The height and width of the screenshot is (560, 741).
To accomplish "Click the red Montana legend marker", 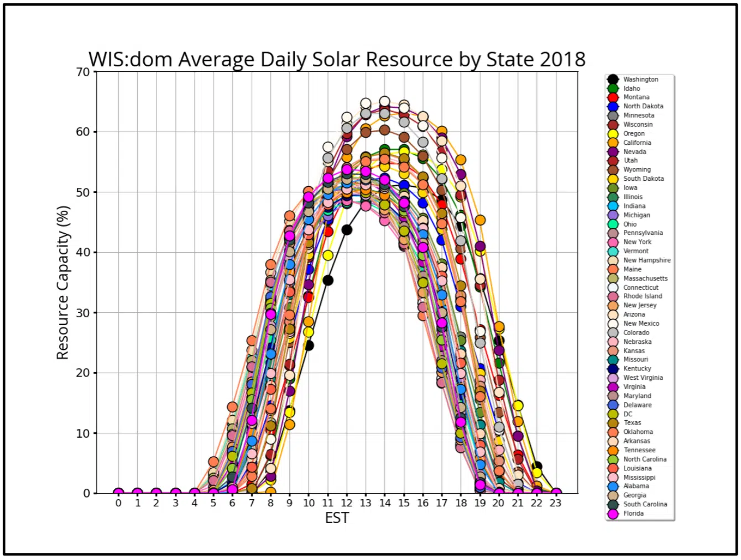I will pyautogui.click(x=612, y=97).
